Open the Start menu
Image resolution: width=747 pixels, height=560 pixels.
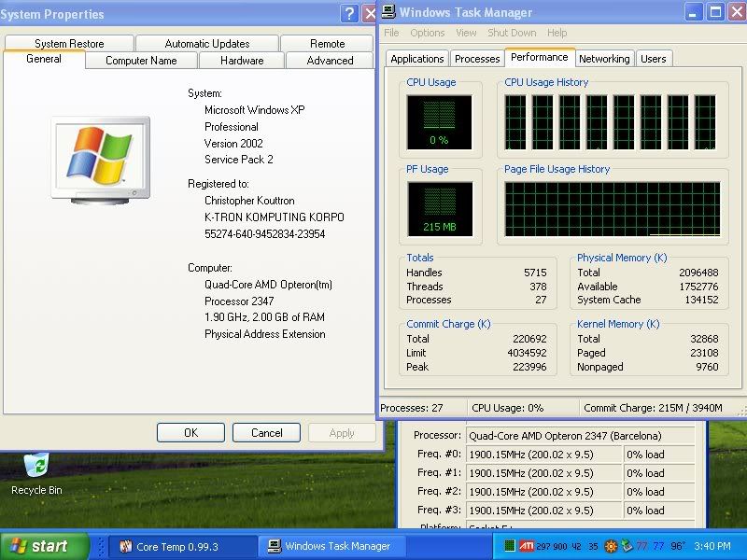[x=45, y=546]
